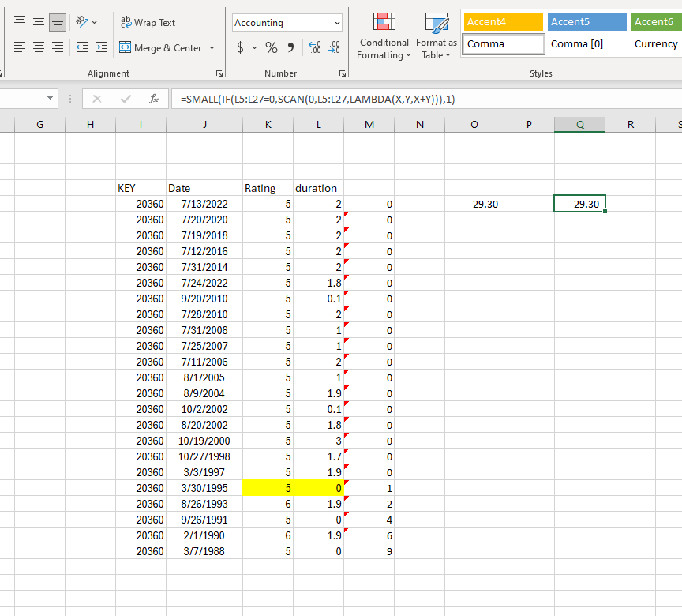Select column Q header

(580, 125)
